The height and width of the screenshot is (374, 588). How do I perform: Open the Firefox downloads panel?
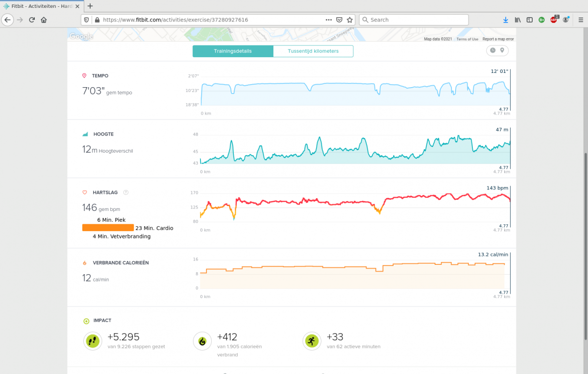pos(506,20)
